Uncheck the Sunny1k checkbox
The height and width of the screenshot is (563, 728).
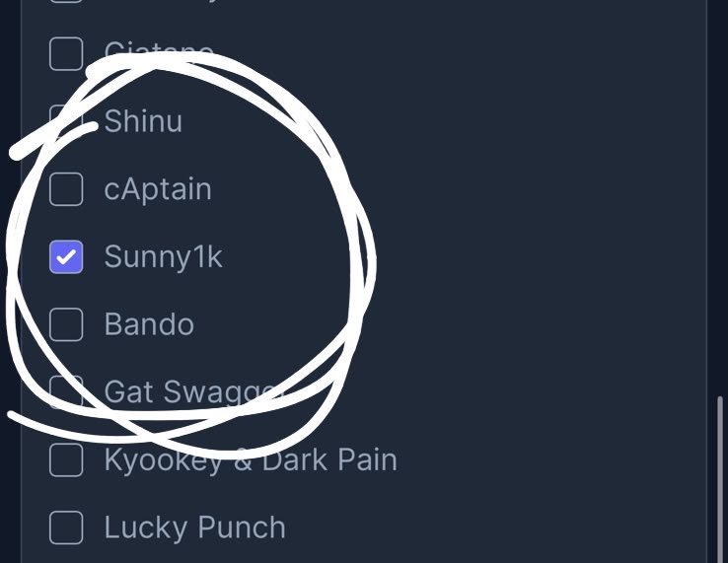66,256
